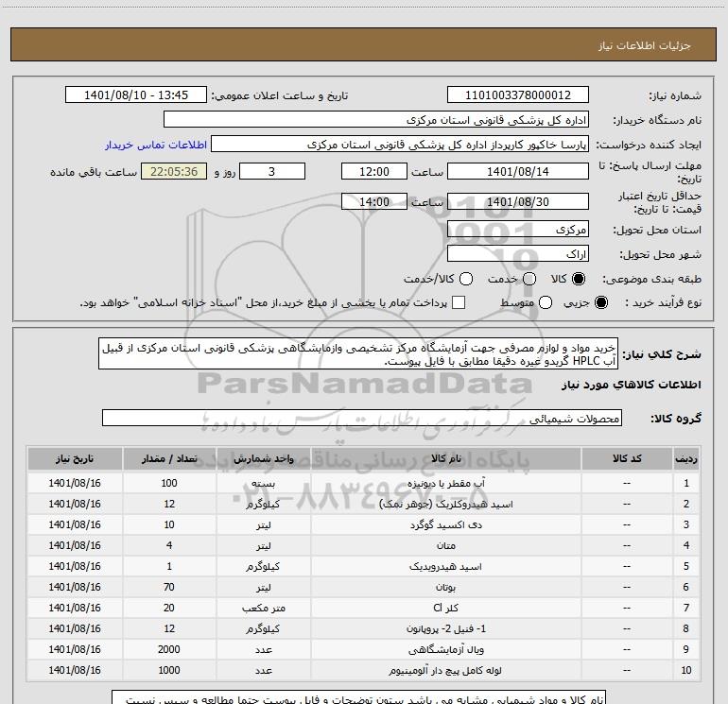Click the ردیف column header
This screenshot has width=728, height=704.
686,458
